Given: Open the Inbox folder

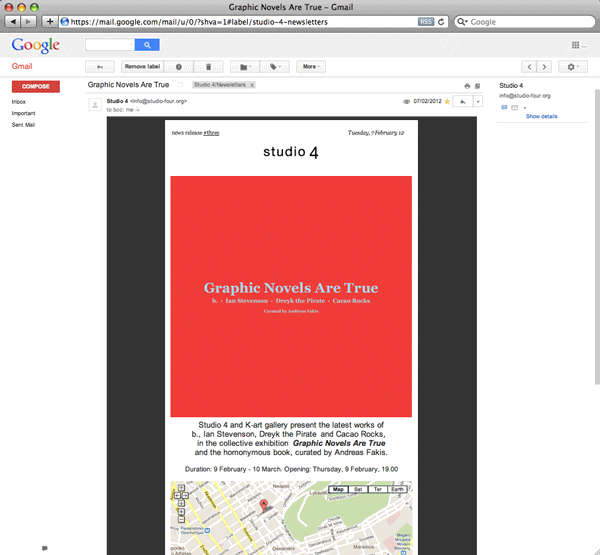Looking at the screenshot, I should click(18, 102).
